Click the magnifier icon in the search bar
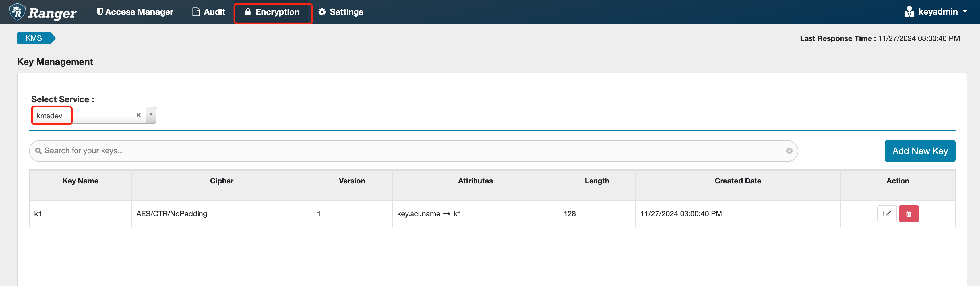 [38, 151]
